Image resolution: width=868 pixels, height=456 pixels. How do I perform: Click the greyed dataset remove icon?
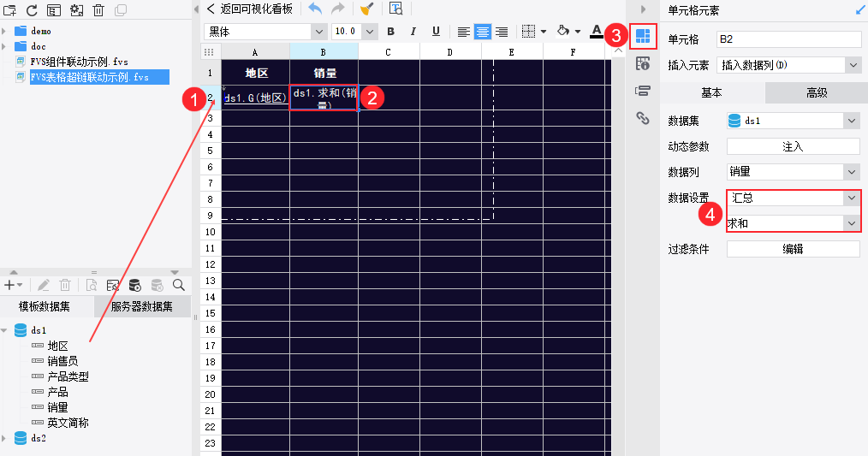tap(158, 285)
